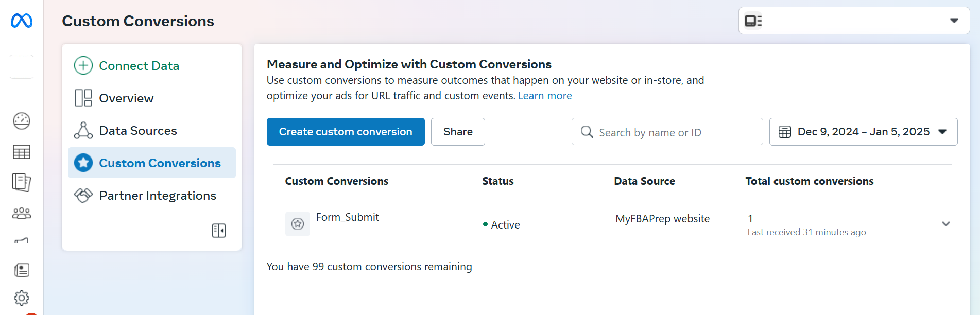Click the Data Source column header
The height and width of the screenshot is (315, 980).
(x=644, y=181)
